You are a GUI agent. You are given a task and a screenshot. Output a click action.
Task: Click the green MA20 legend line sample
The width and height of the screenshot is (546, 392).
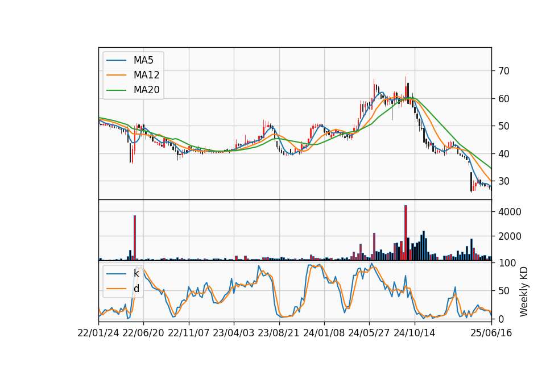tap(116, 90)
